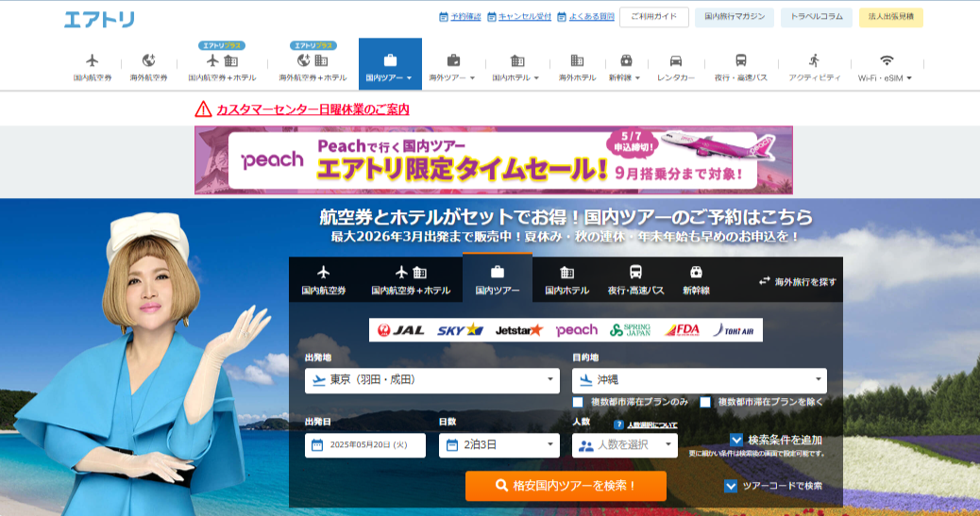980x516 pixels.
Task: Expand 国内ホテル menu in top navigation
Action: 516,68
